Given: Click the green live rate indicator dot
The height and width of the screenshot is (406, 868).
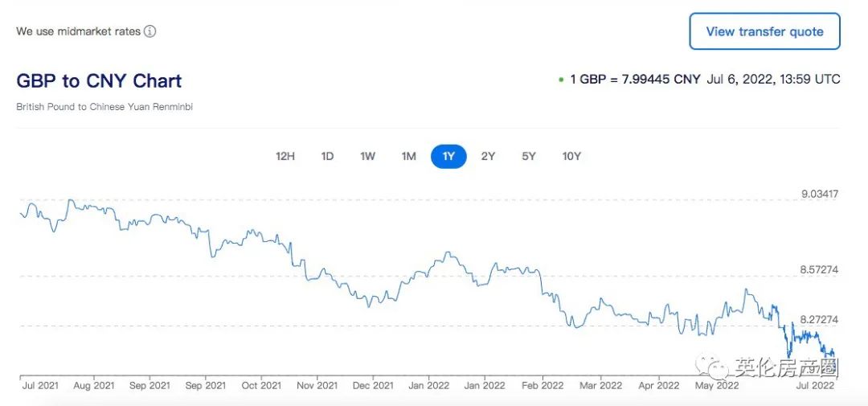Looking at the screenshot, I should pyautogui.click(x=561, y=80).
